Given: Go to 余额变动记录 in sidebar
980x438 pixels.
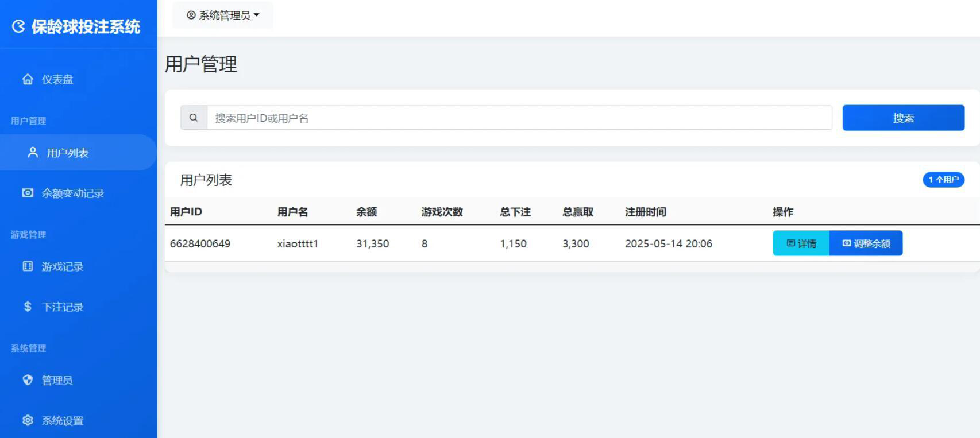Looking at the screenshot, I should (x=72, y=193).
